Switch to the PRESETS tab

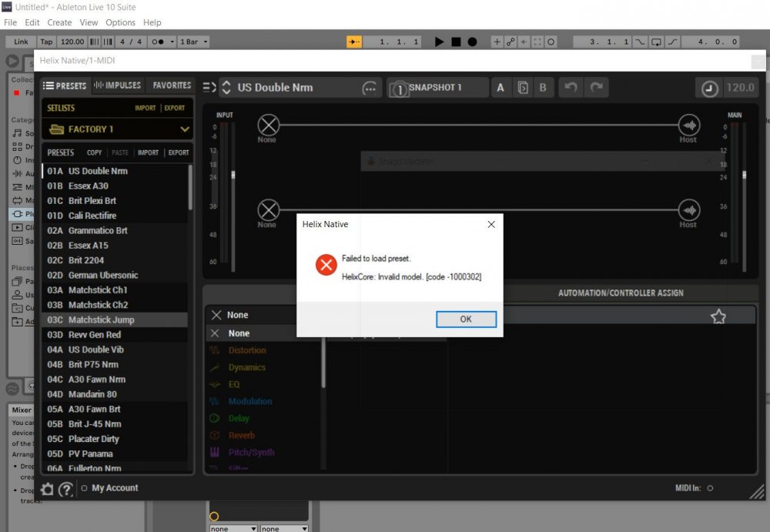65,85
